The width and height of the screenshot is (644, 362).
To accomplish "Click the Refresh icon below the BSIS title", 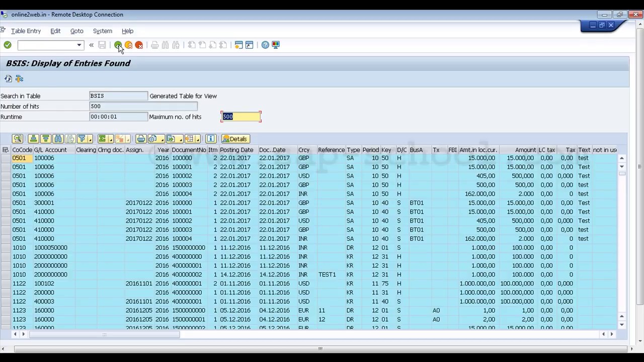I will (8, 79).
